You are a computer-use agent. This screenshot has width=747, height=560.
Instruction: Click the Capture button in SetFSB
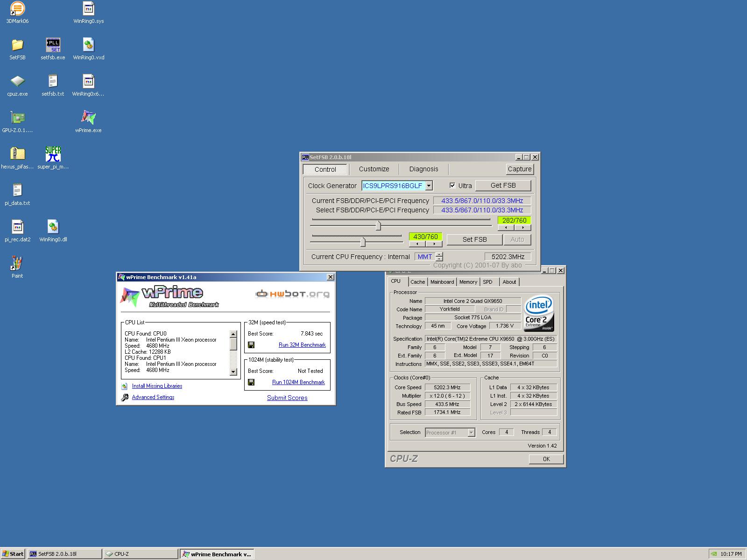[520, 169]
